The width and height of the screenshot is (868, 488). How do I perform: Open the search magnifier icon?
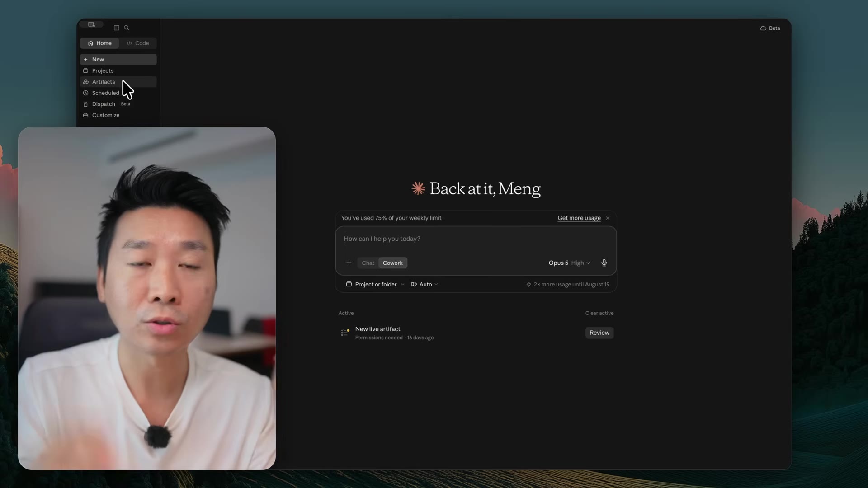pos(127,28)
